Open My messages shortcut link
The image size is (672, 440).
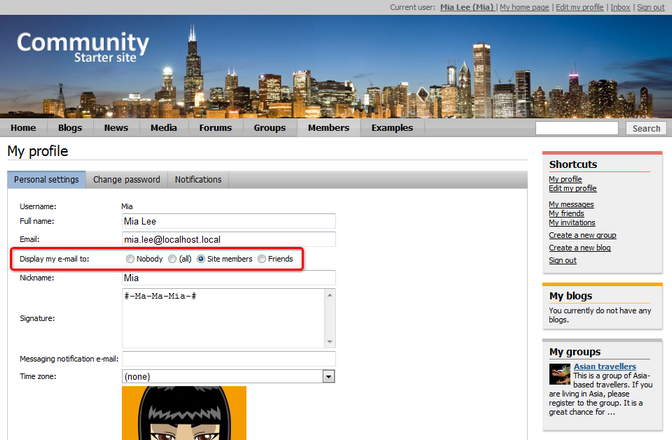tap(571, 204)
